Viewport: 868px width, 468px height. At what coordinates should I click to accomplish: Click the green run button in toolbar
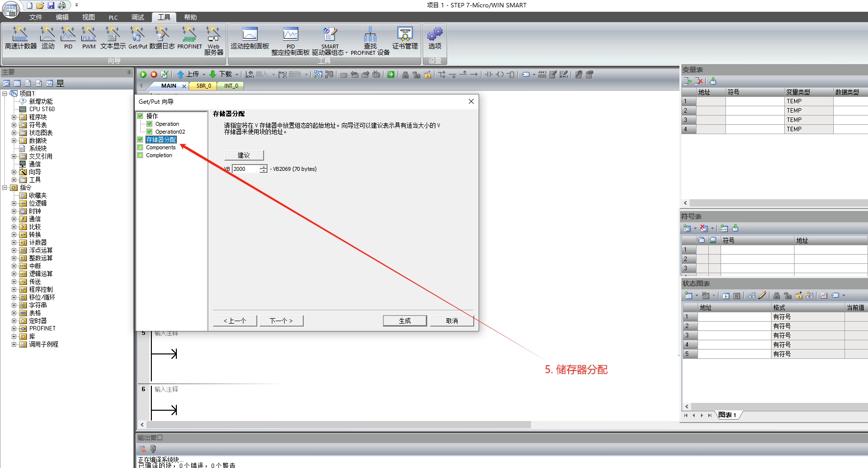click(143, 74)
